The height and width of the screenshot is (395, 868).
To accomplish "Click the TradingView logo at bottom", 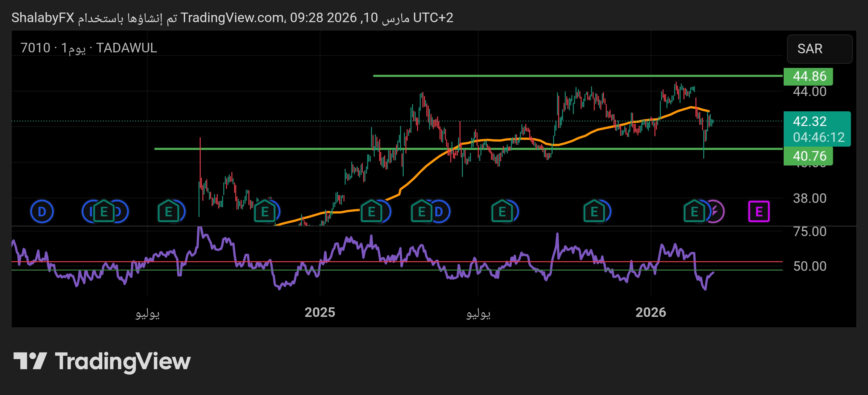I will point(102,361).
